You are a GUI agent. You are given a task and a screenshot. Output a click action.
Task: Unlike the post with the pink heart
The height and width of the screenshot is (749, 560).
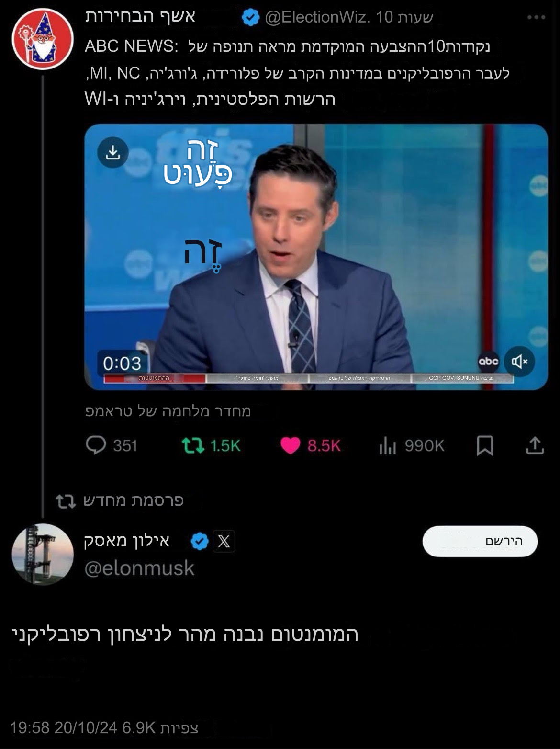pyautogui.click(x=290, y=446)
